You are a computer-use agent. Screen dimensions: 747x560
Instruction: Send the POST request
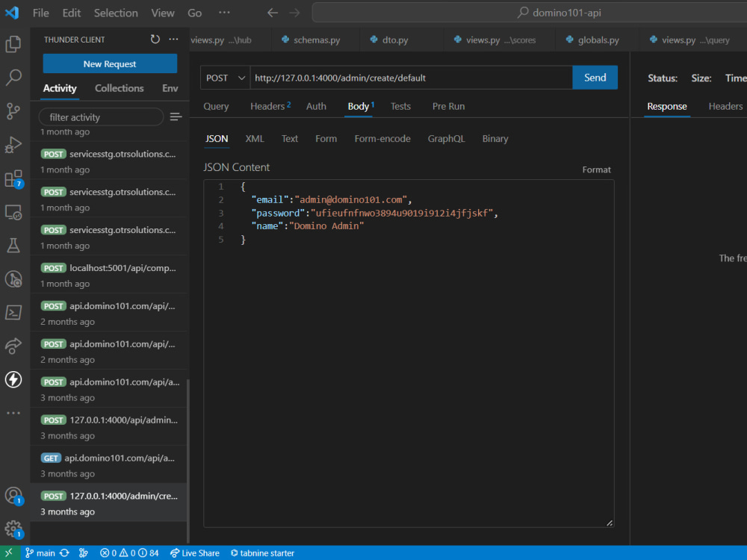click(x=595, y=78)
